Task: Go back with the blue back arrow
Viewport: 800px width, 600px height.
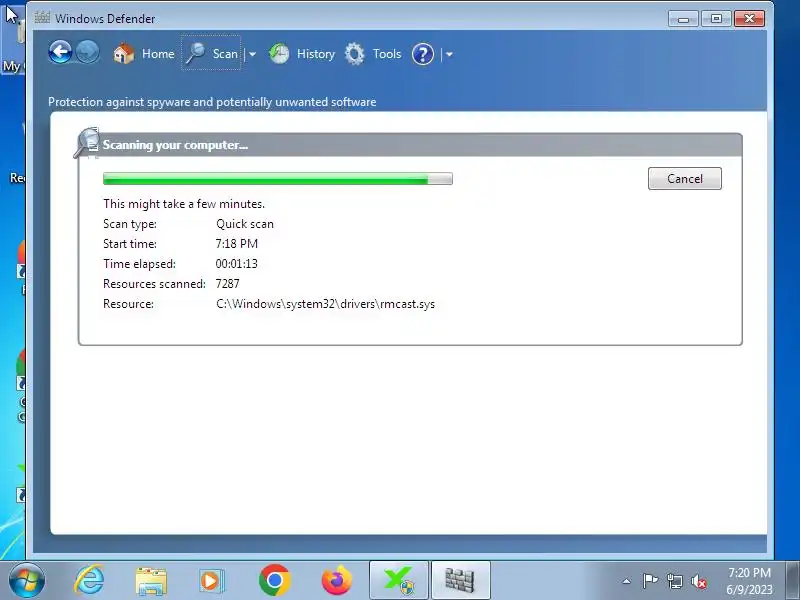Action: (x=60, y=52)
